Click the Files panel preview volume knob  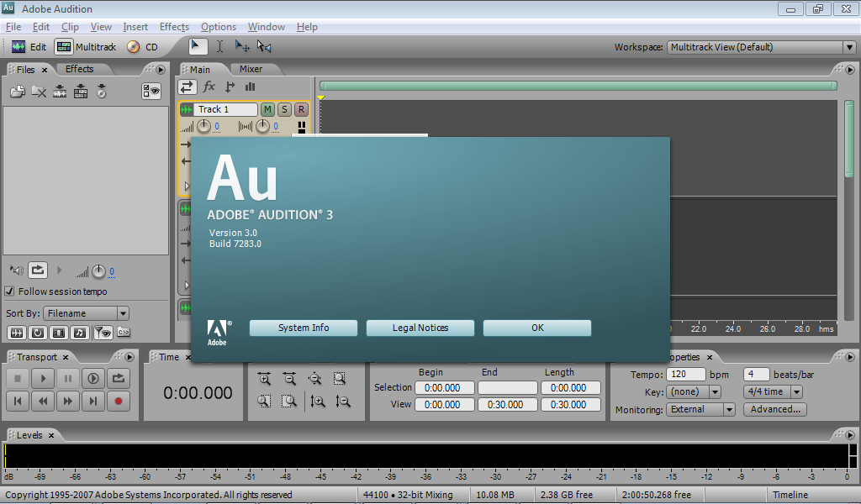98,271
